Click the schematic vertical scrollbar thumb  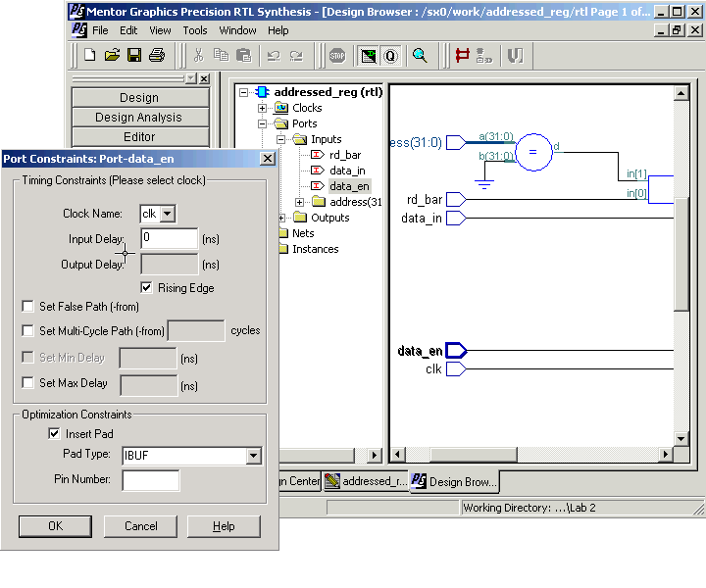coord(681,254)
